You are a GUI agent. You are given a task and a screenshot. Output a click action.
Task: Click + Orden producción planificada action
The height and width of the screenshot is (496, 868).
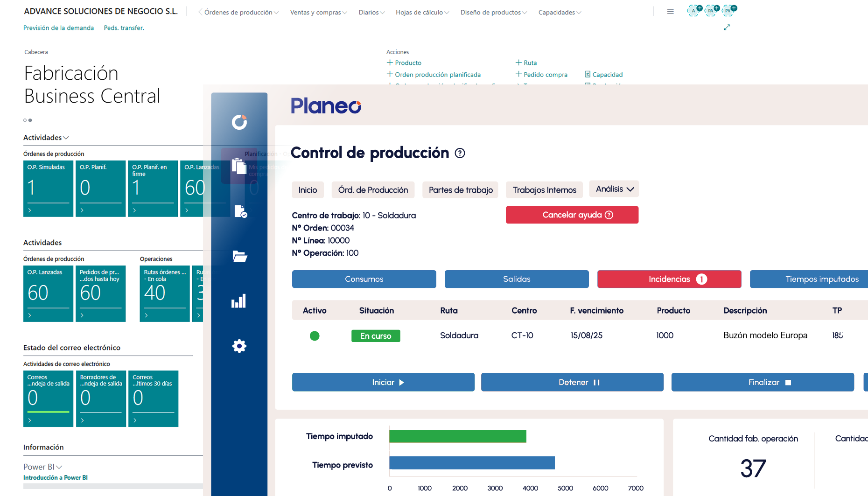click(434, 74)
